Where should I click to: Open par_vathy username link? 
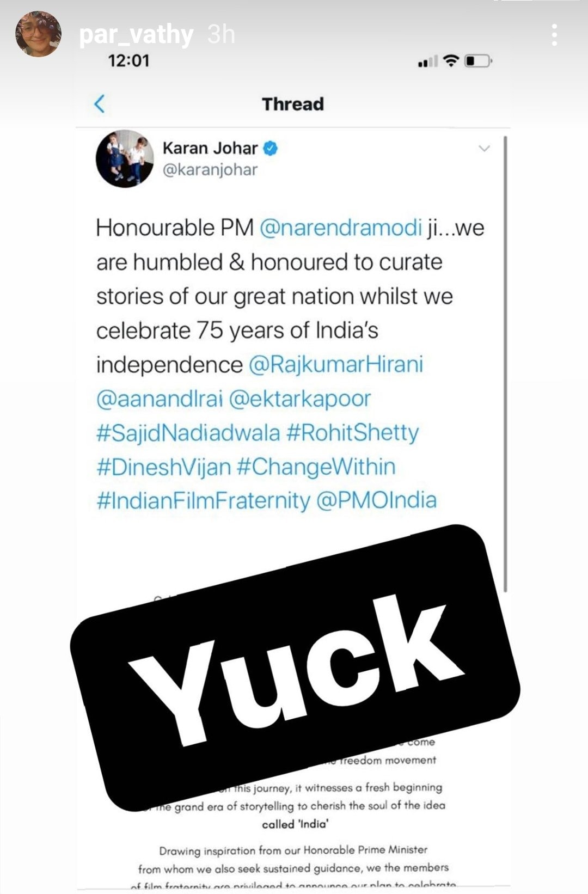(136, 34)
